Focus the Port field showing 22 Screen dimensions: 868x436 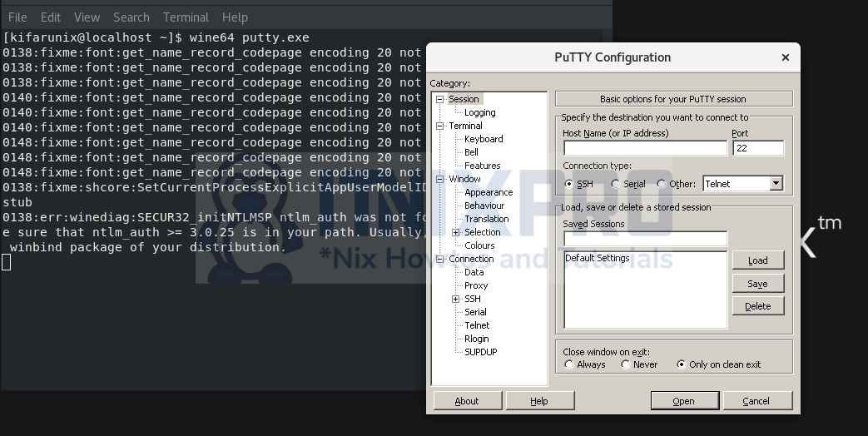(758, 148)
